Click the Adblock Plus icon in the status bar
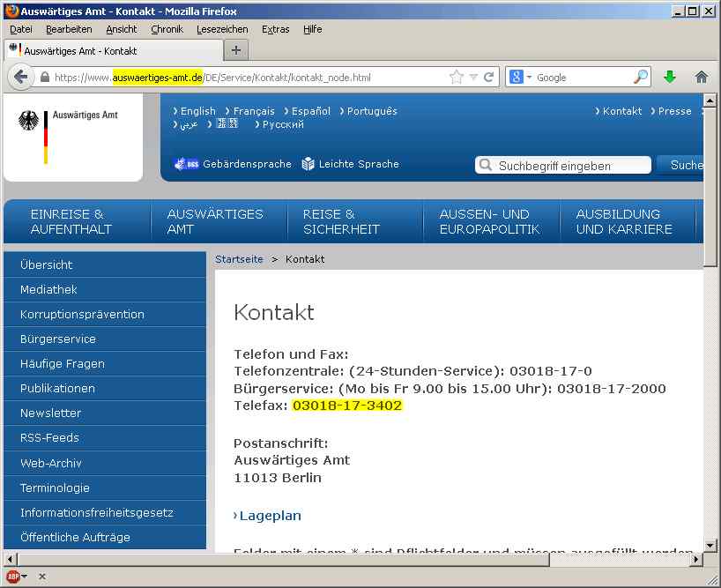 pyautogui.click(x=13, y=576)
